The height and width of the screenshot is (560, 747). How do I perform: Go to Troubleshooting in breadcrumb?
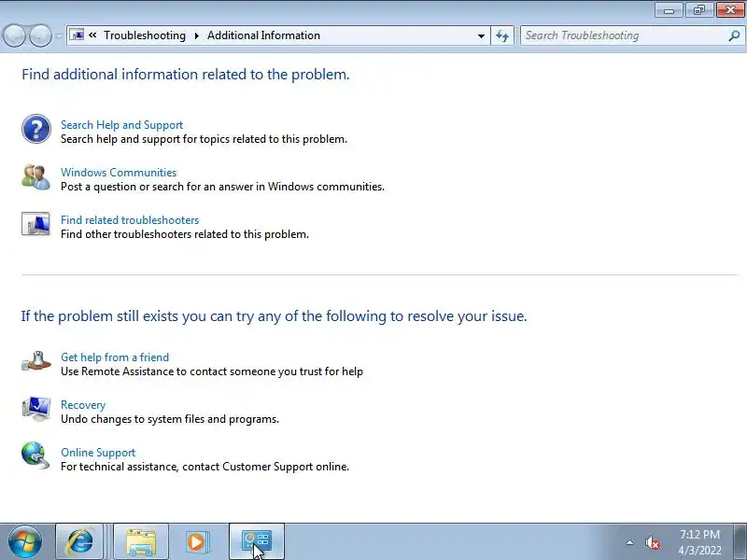click(x=145, y=35)
